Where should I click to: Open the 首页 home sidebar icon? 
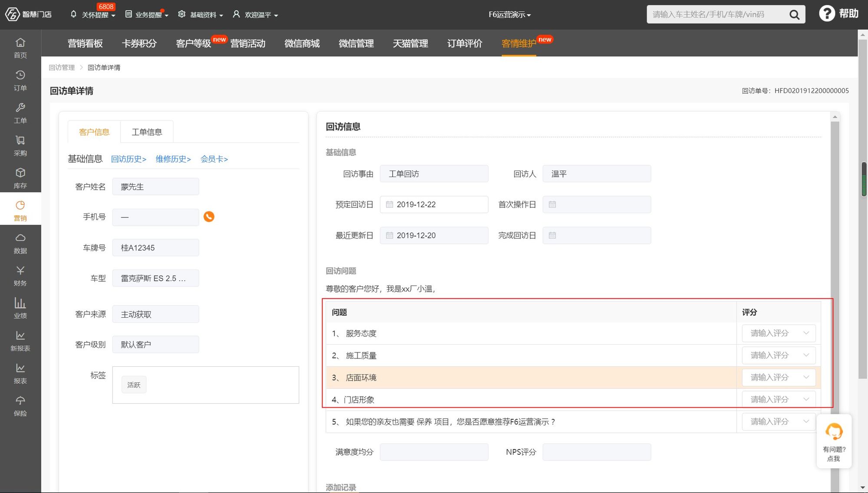pyautogui.click(x=20, y=48)
